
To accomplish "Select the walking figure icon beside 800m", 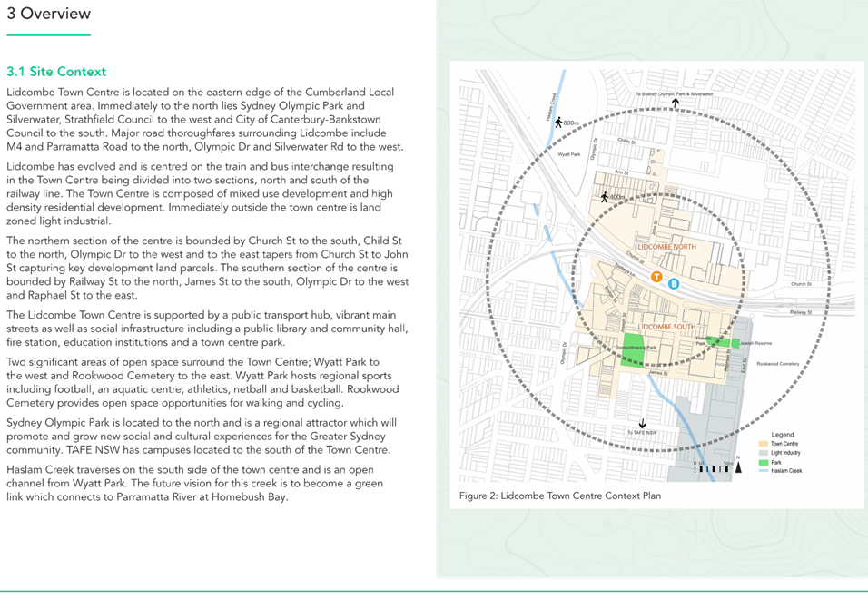I will (558, 123).
